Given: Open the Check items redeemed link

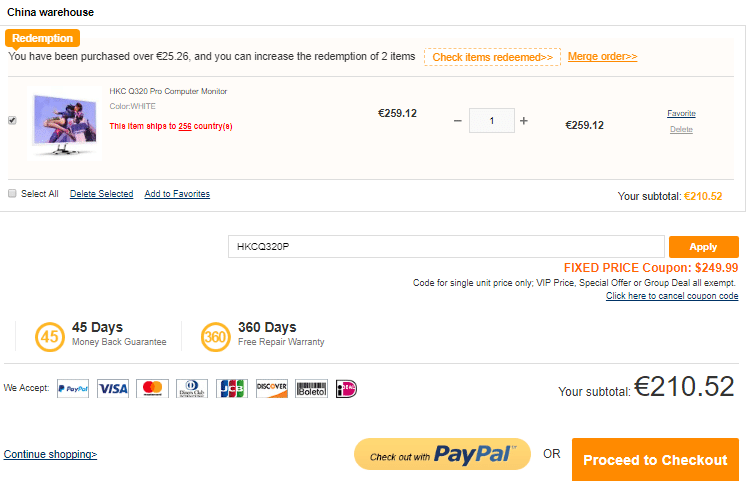Looking at the screenshot, I should click(x=492, y=57).
